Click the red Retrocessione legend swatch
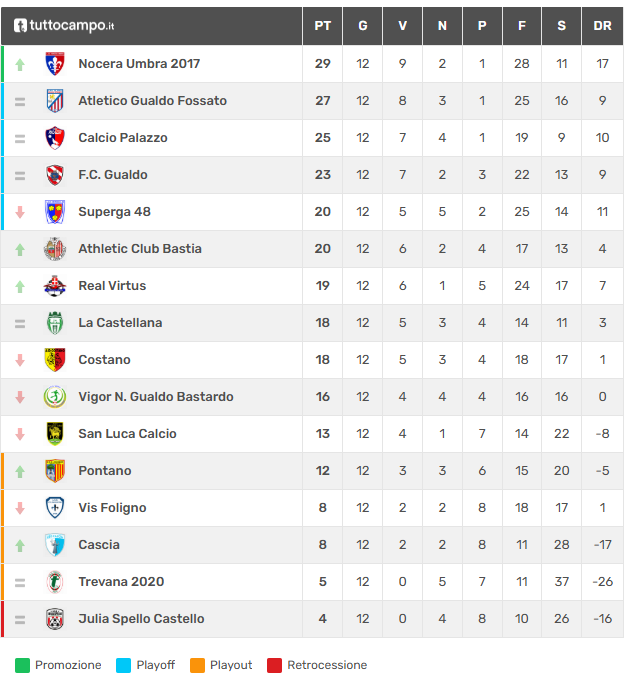The height and width of the screenshot is (681, 630). (x=274, y=665)
